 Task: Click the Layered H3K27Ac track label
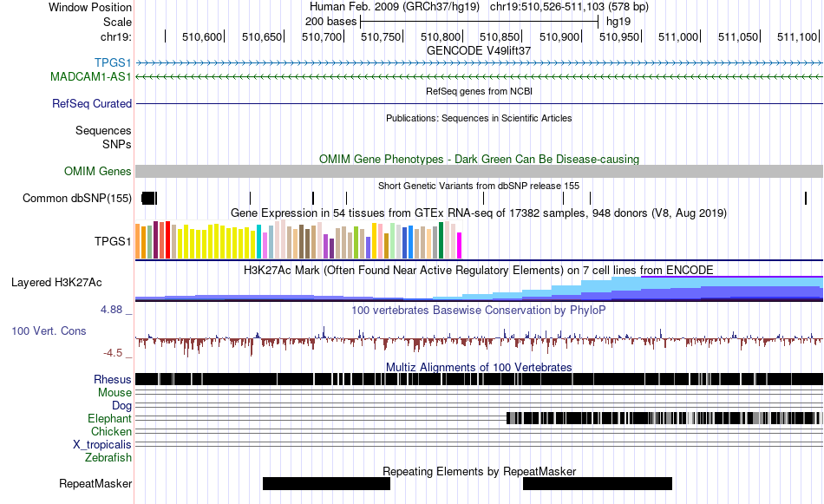[56, 282]
